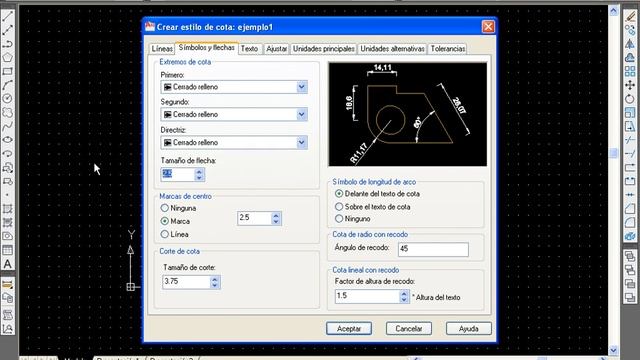Click the Factor de altura de recodo field
The width and height of the screenshot is (640, 360).
[x=367, y=296]
